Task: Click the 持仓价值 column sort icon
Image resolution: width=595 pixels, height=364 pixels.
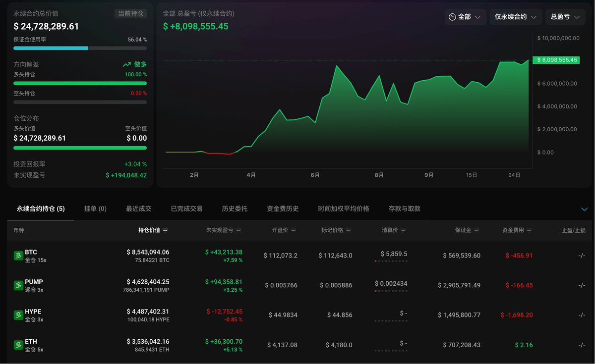Action: pos(166,230)
